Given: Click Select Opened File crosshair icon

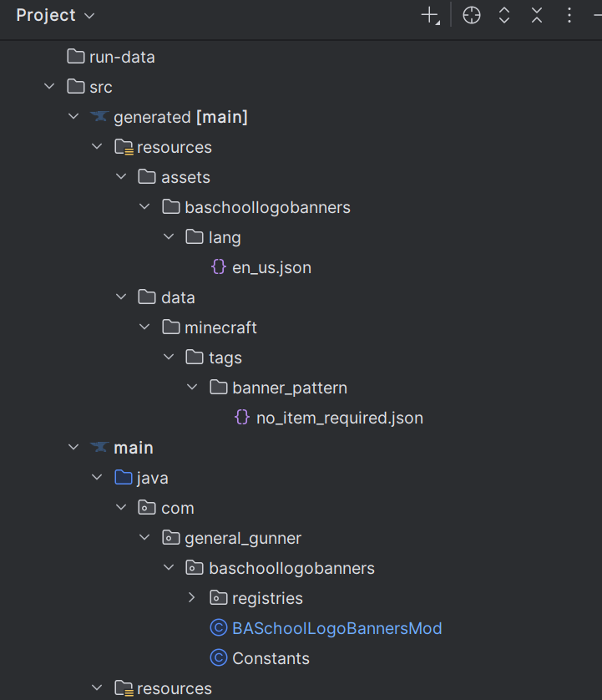Looking at the screenshot, I should pyautogui.click(x=471, y=16).
